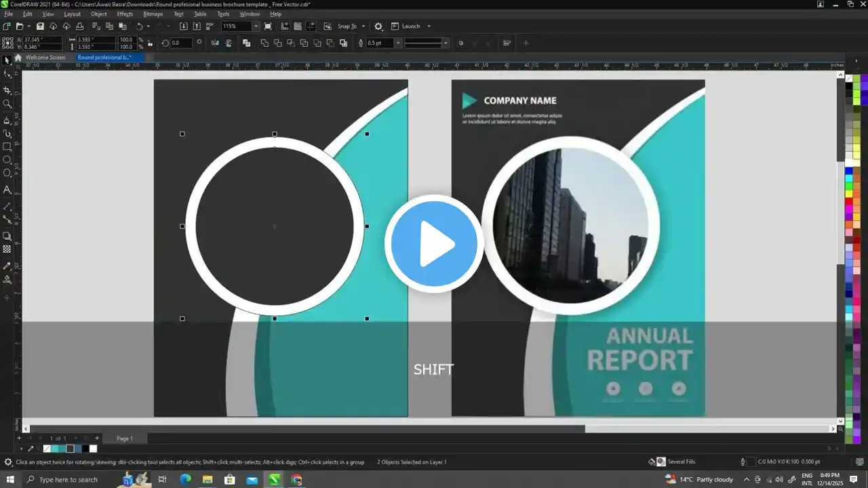
Task: Click the Save icon in the standard toolbar
Action: point(40,26)
